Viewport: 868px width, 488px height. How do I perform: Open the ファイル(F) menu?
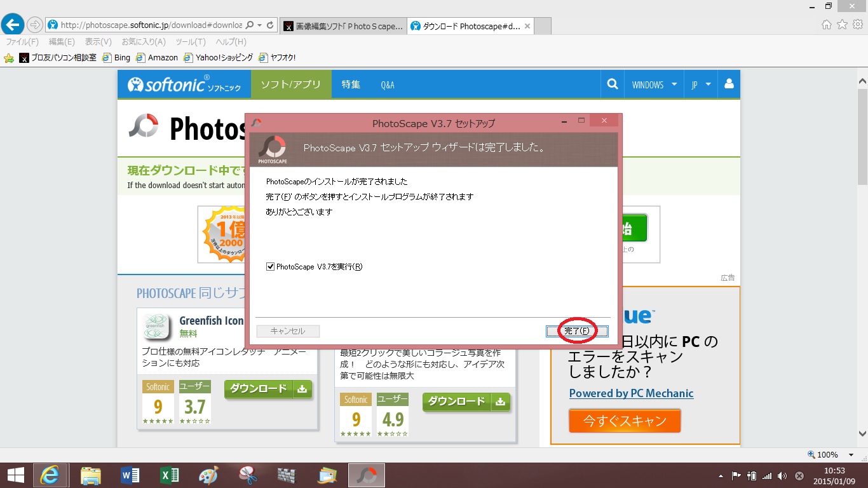point(22,42)
